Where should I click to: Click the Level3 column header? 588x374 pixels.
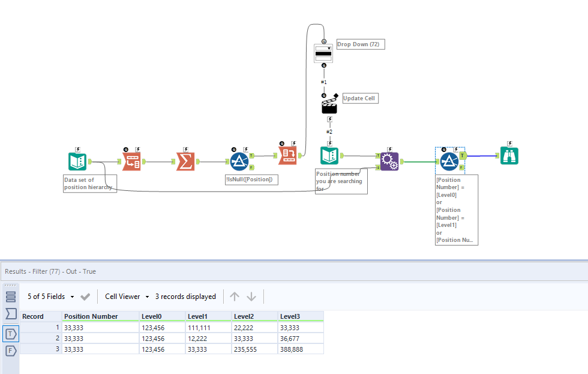coord(301,316)
